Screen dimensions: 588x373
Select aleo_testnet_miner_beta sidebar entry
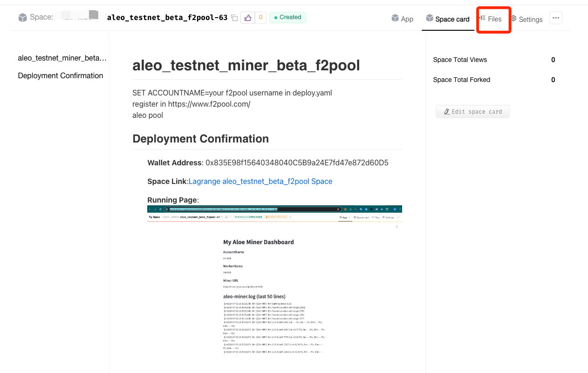62,58
